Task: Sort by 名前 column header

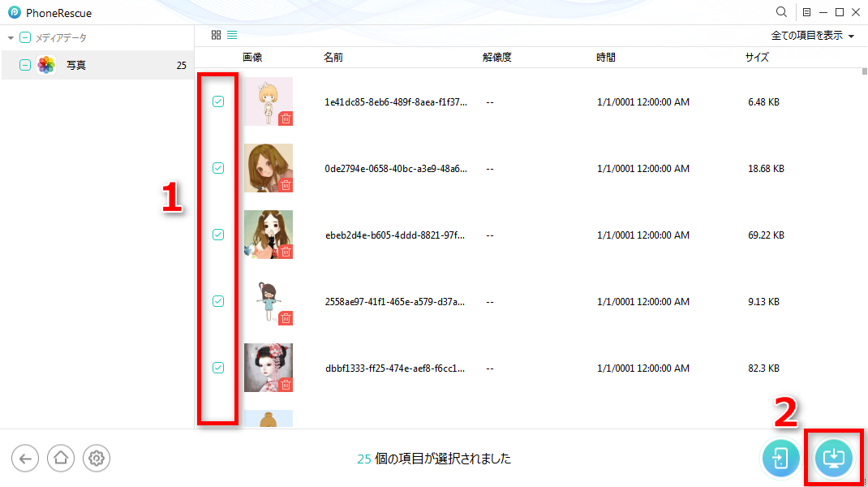Action: point(333,57)
